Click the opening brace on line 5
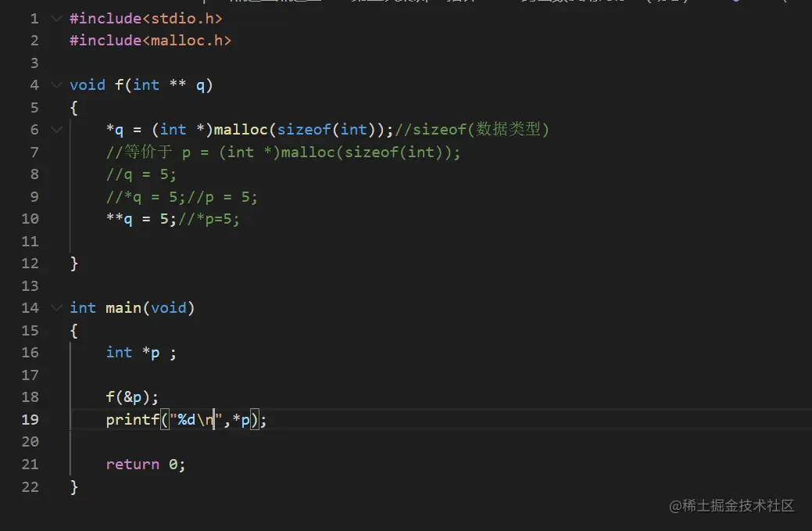This screenshot has width=812, height=531. pyautogui.click(x=74, y=108)
